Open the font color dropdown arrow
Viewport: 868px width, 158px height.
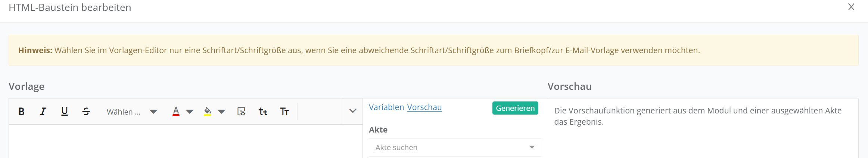coord(190,112)
